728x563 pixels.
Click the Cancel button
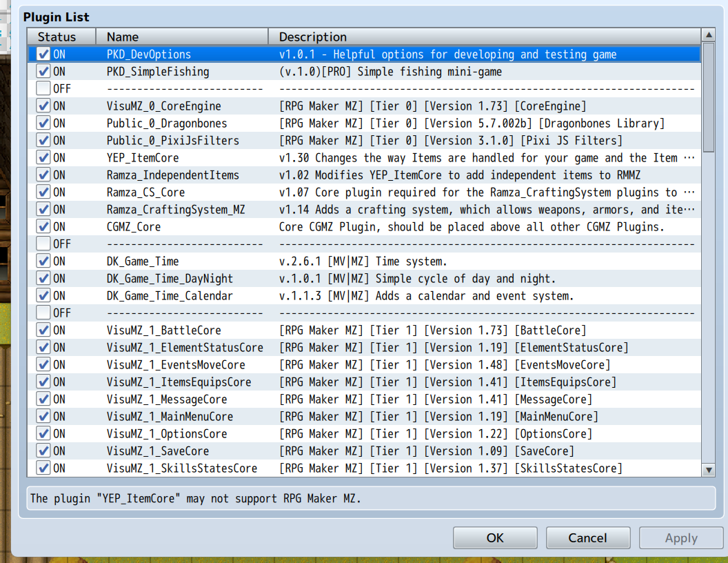(x=588, y=538)
